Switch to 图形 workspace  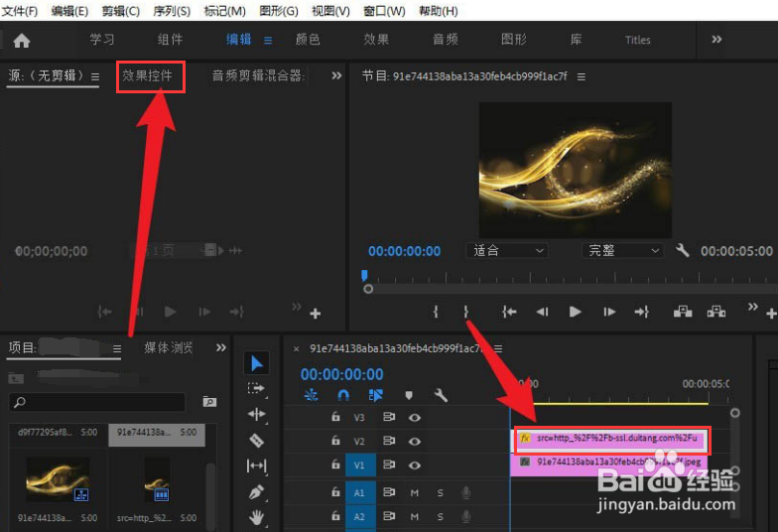tap(514, 40)
